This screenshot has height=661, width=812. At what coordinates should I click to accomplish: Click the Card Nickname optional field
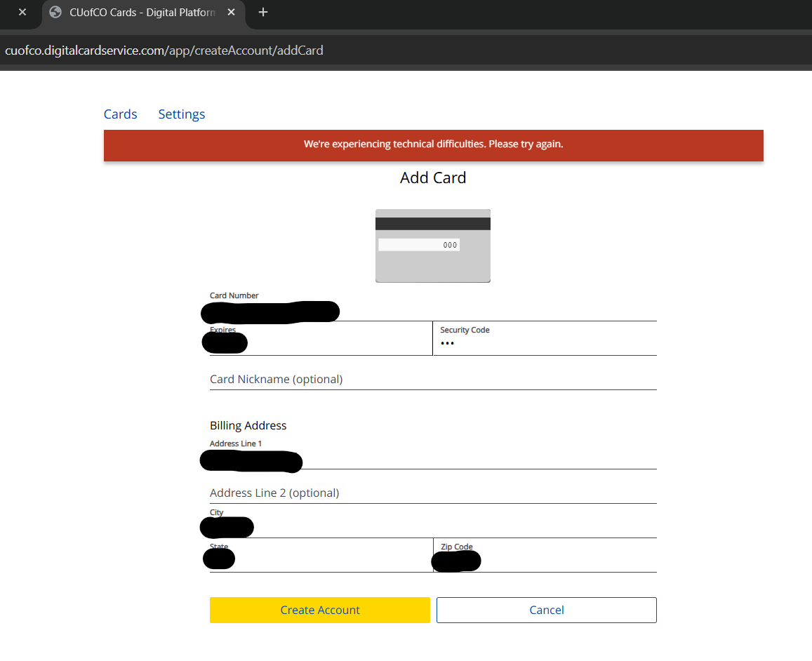coord(433,379)
